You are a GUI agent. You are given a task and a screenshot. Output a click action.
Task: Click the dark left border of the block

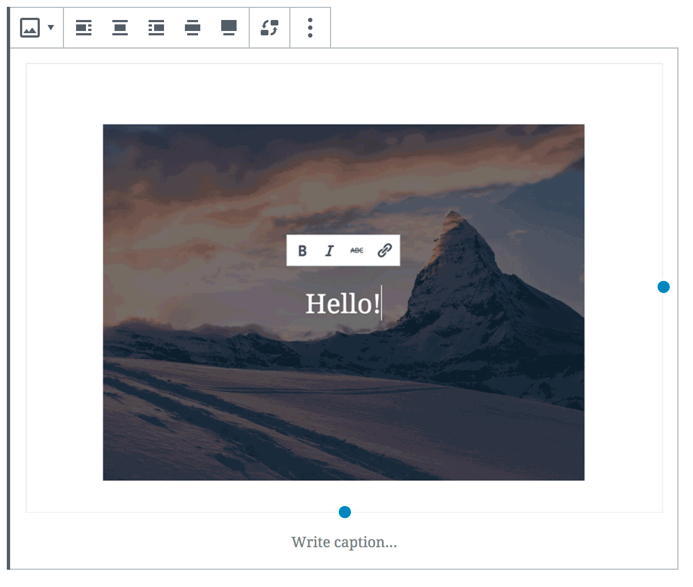click(x=9, y=300)
